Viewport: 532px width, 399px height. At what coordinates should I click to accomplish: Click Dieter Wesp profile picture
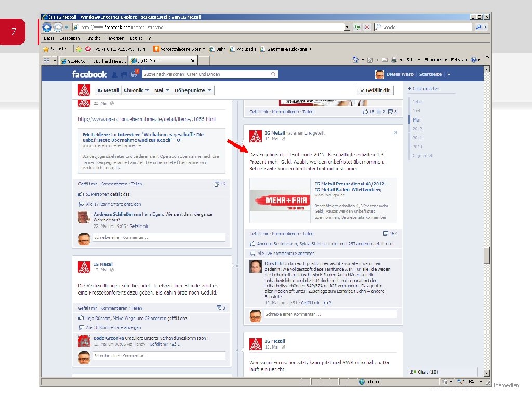(379, 74)
